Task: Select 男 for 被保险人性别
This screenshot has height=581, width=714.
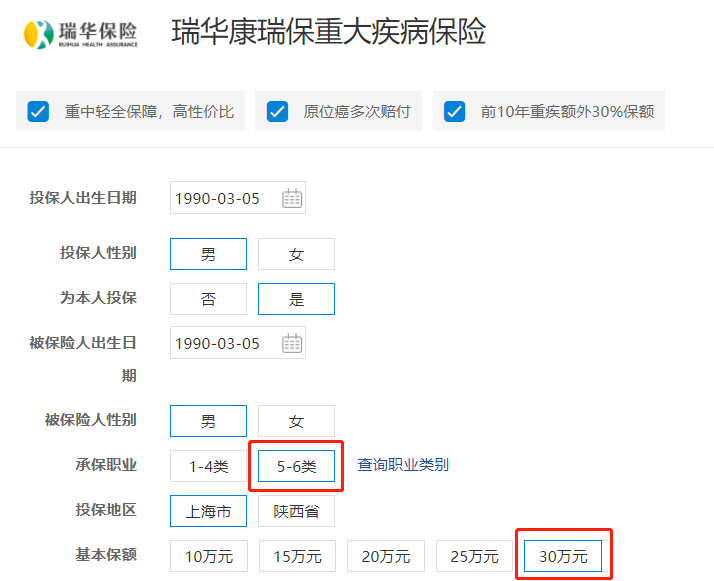Action: 209,421
